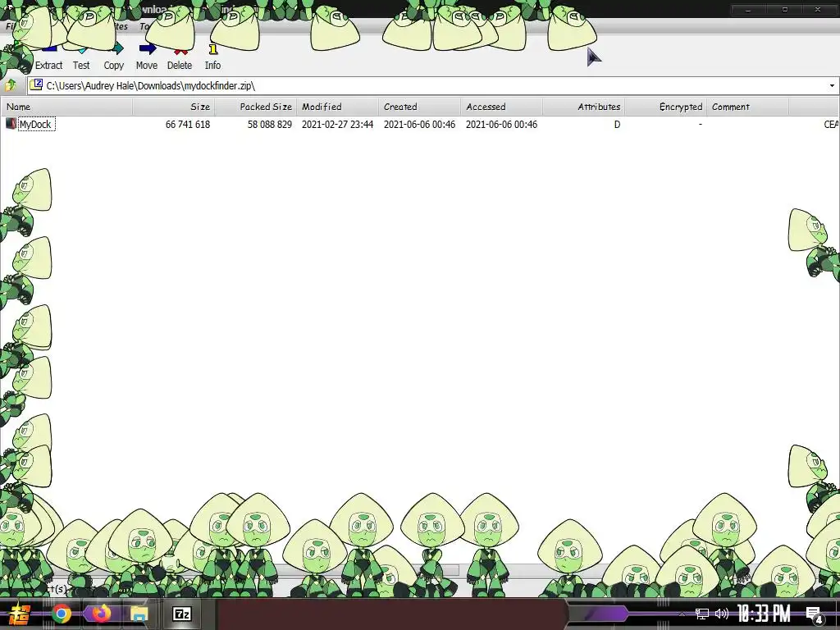This screenshot has width=840, height=630.
Task: Sort by Modified column header
Action: [x=337, y=107]
